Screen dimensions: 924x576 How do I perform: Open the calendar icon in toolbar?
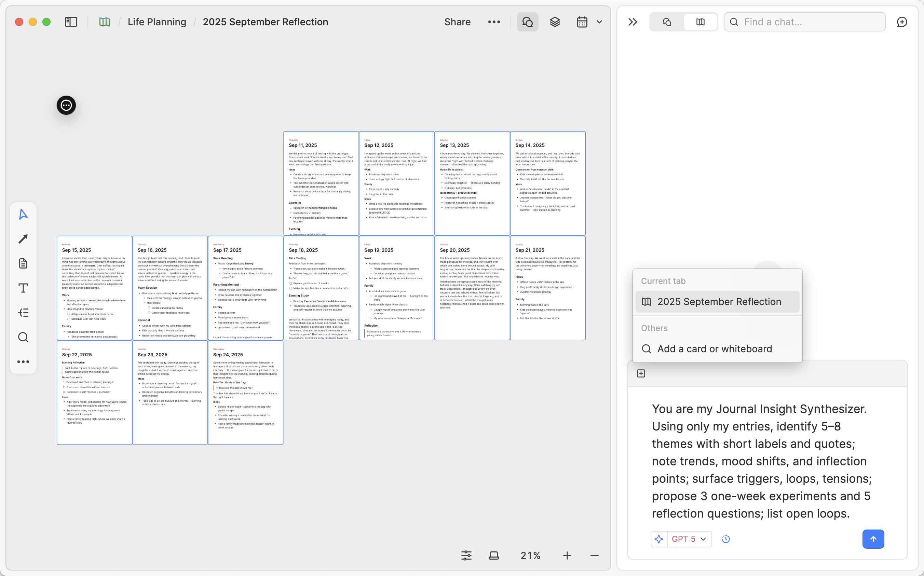[582, 22]
